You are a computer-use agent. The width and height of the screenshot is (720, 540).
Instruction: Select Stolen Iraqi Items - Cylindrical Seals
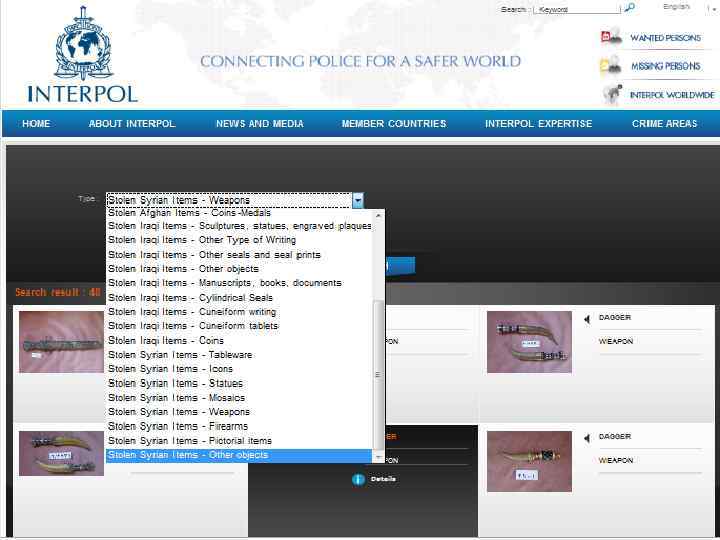click(239, 298)
